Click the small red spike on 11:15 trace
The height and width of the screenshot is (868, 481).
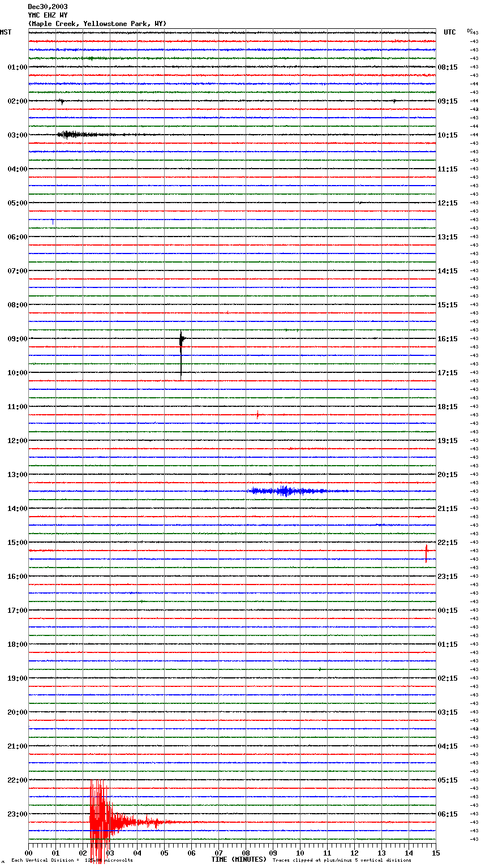[x=257, y=415]
